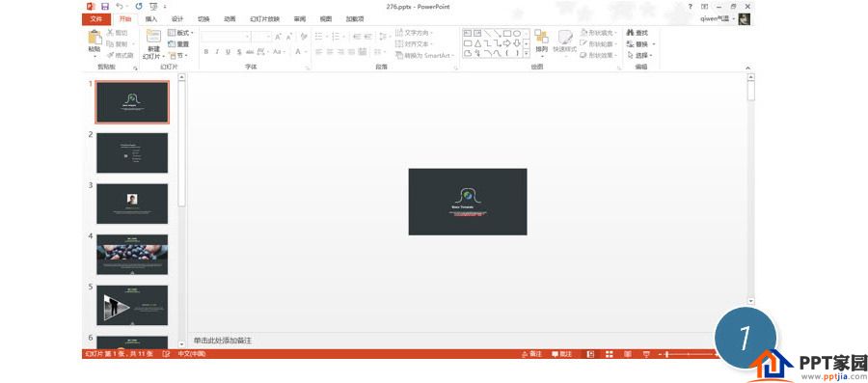Image resolution: width=868 pixels, height=383 pixels.
Task: Toggle Strikethrough (abc) formatting
Action: (250, 51)
